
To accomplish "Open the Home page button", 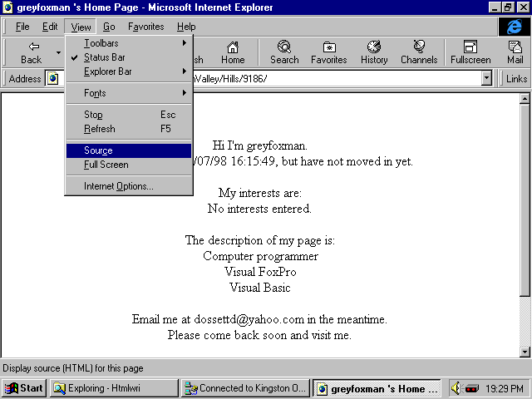I will pos(233,52).
